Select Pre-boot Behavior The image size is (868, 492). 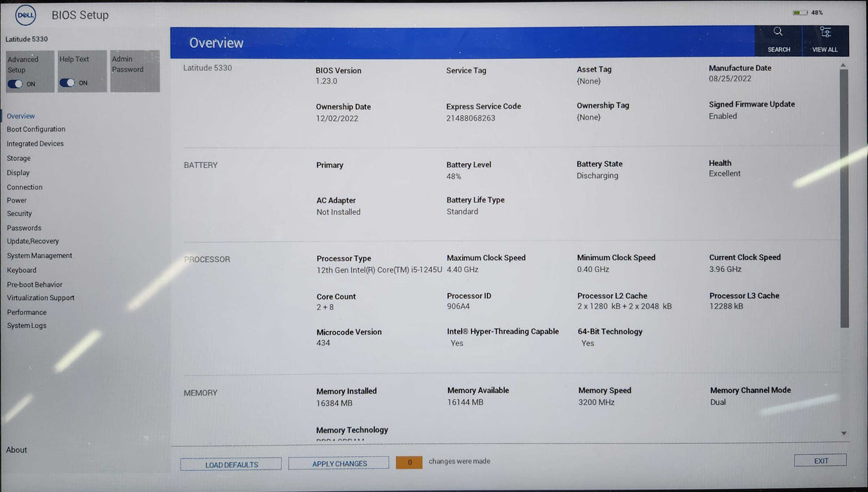(34, 285)
